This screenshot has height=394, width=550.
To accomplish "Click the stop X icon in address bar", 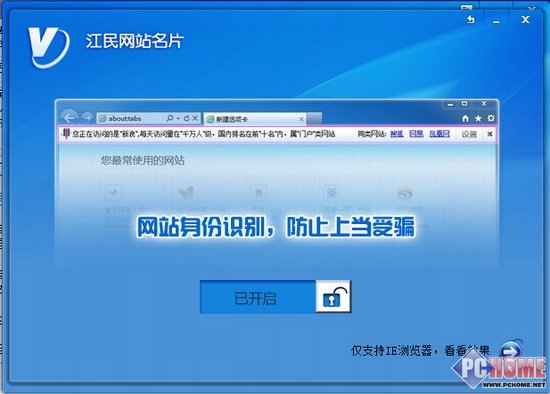I will [195, 118].
